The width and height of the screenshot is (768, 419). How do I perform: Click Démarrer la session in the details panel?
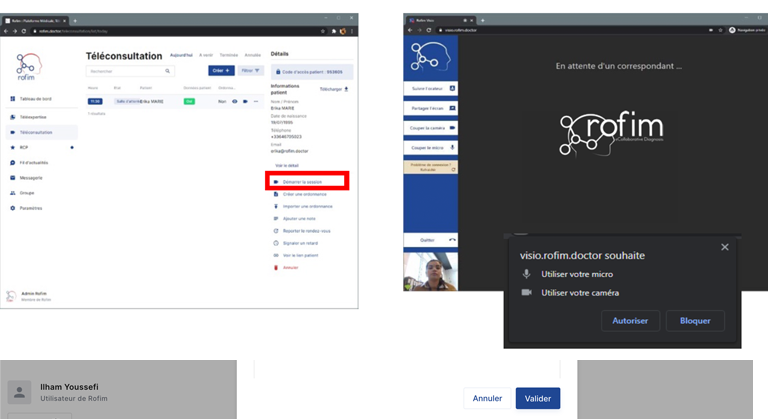[x=306, y=181]
